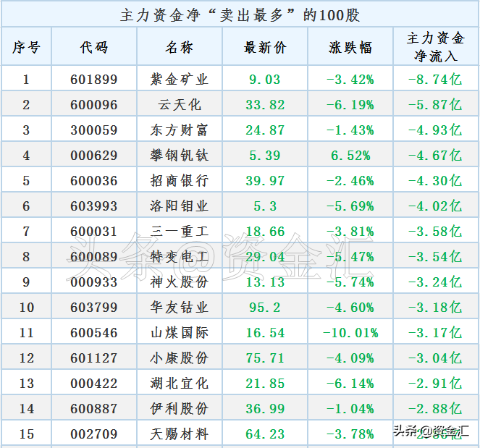Click net inflow value '-3.54亿'
480x448 pixels.
click(x=435, y=257)
